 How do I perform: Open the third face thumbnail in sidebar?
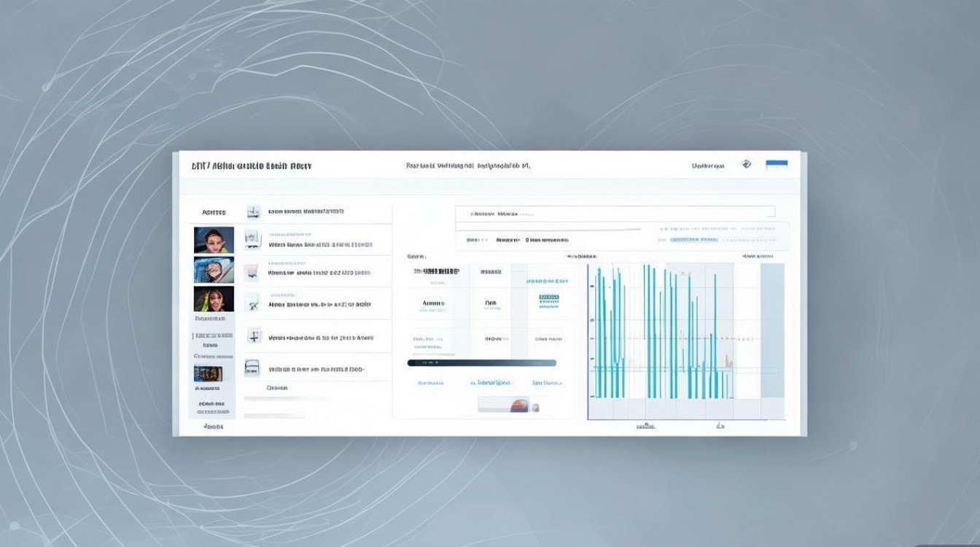[214, 299]
